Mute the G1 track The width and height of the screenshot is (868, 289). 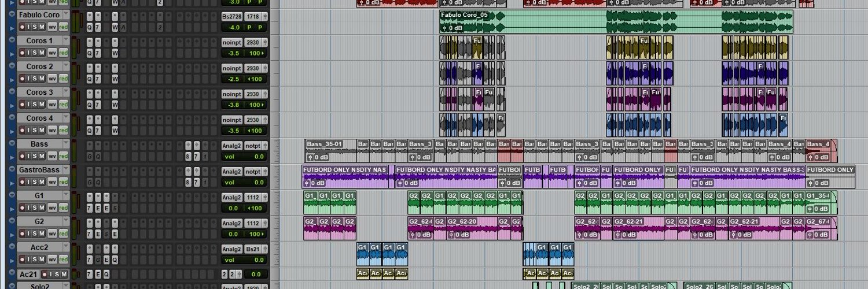[x=42, y=208]
